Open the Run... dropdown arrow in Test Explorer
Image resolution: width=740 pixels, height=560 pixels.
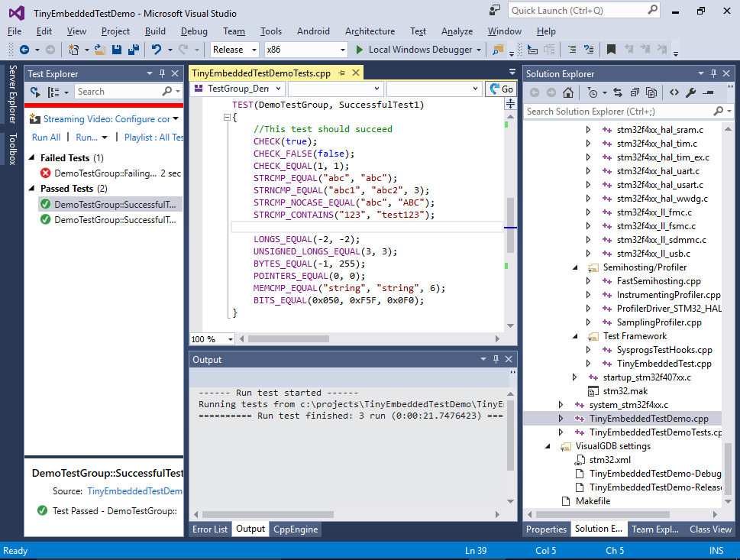pyautogui.click(x=105, y=138)
